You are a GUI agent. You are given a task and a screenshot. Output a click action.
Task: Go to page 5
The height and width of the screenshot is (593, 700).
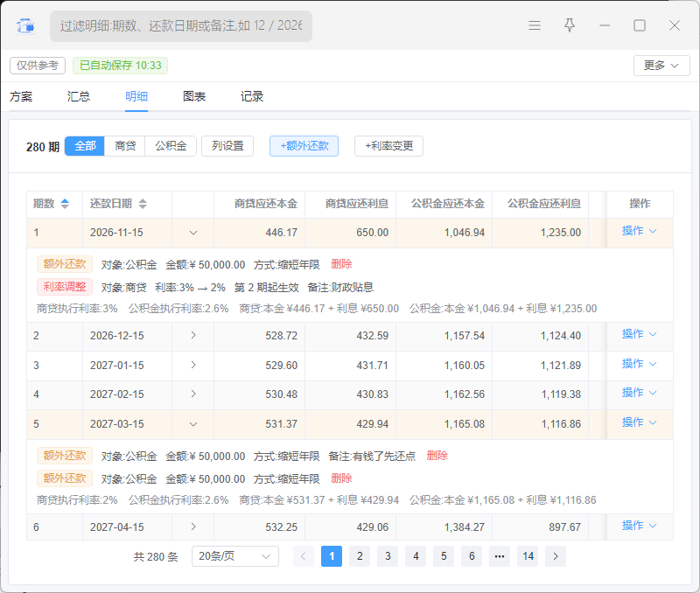(x=444, y=556)
